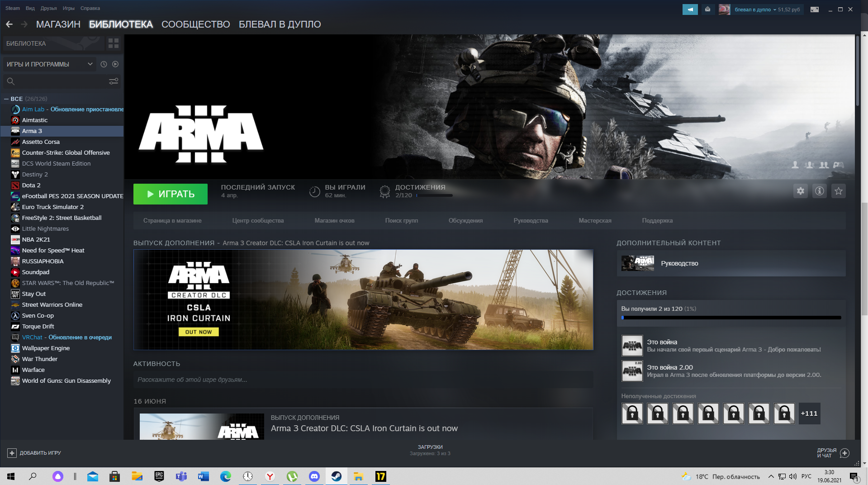Open the Игры menu
Screen dimensions: 868x485
[68, 8]
